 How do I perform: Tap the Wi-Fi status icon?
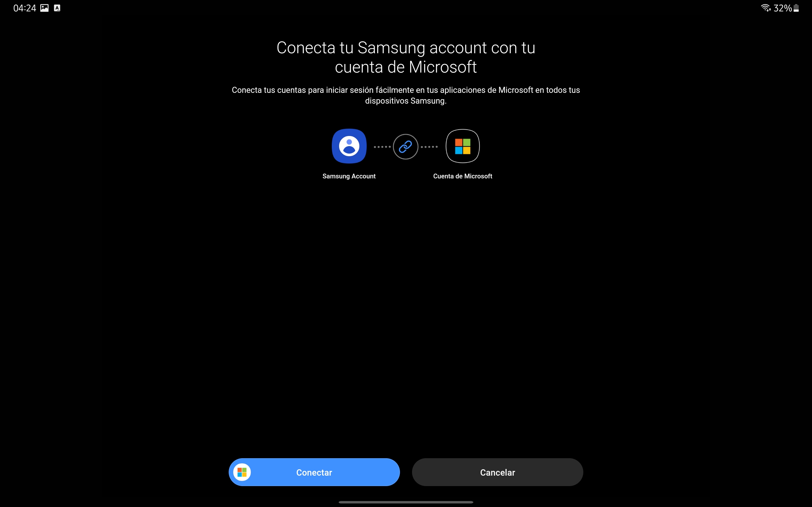pyautogui.click(x=765, y=8)
